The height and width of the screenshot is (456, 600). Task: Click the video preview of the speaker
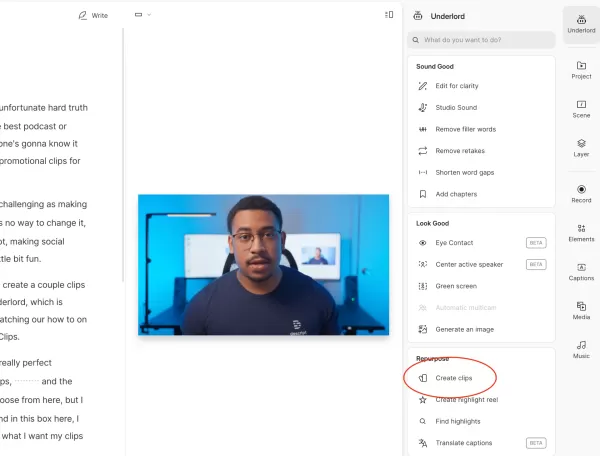(263, 265)
